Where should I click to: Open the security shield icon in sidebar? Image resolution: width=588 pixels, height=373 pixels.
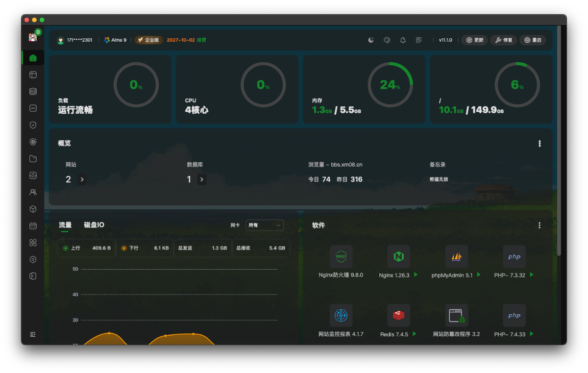point(33,125)
